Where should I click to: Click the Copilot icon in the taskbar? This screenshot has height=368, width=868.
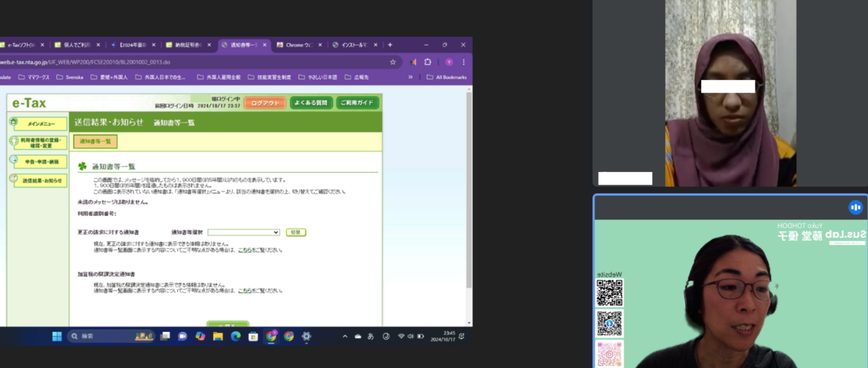click(200, 336)
